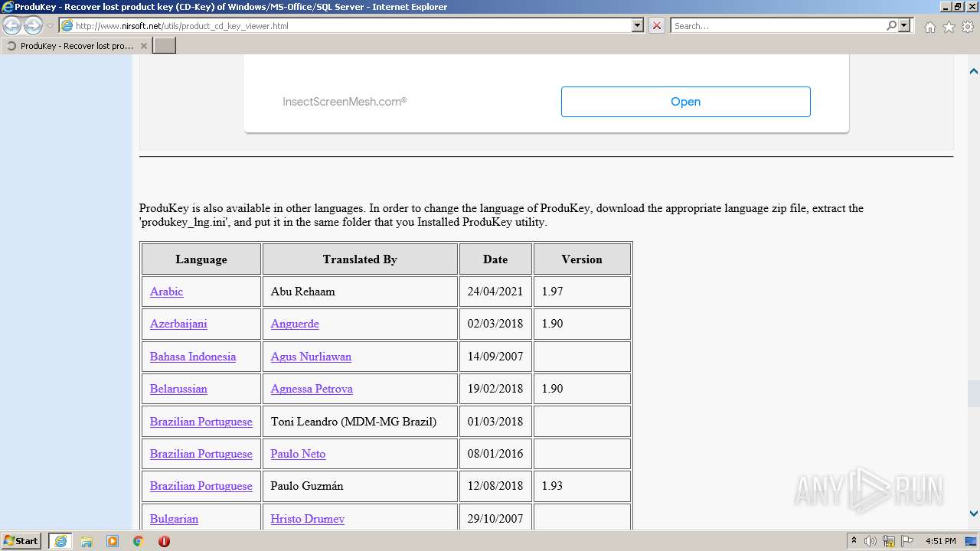Viewport: 980px width, 551px height.
Task: Click the Search box in Internet Explorer
Action: (x=777, y=25)
